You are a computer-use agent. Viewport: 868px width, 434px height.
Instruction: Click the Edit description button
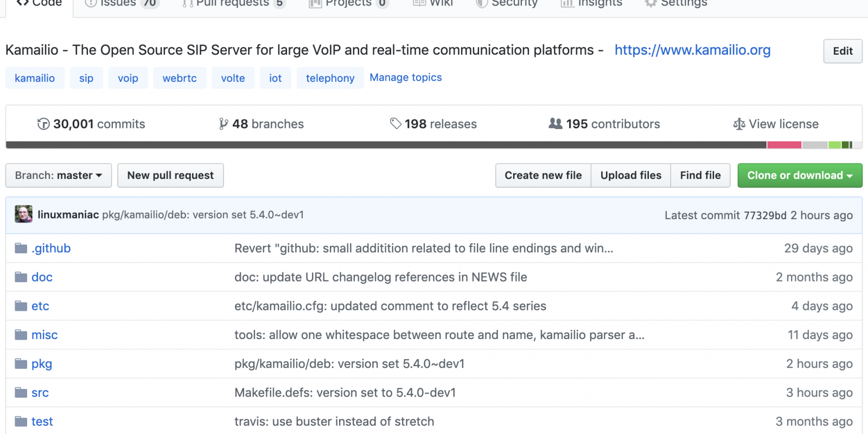point(843,51)
